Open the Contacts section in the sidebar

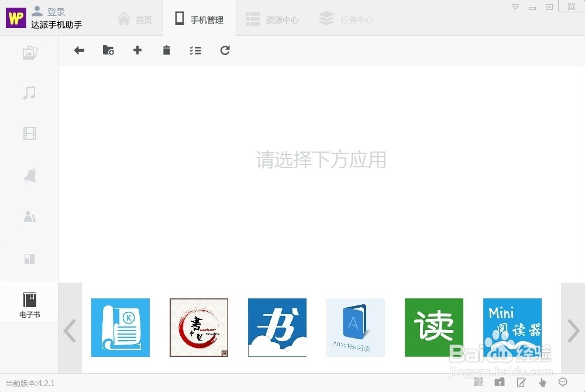(x=29, y=216)
